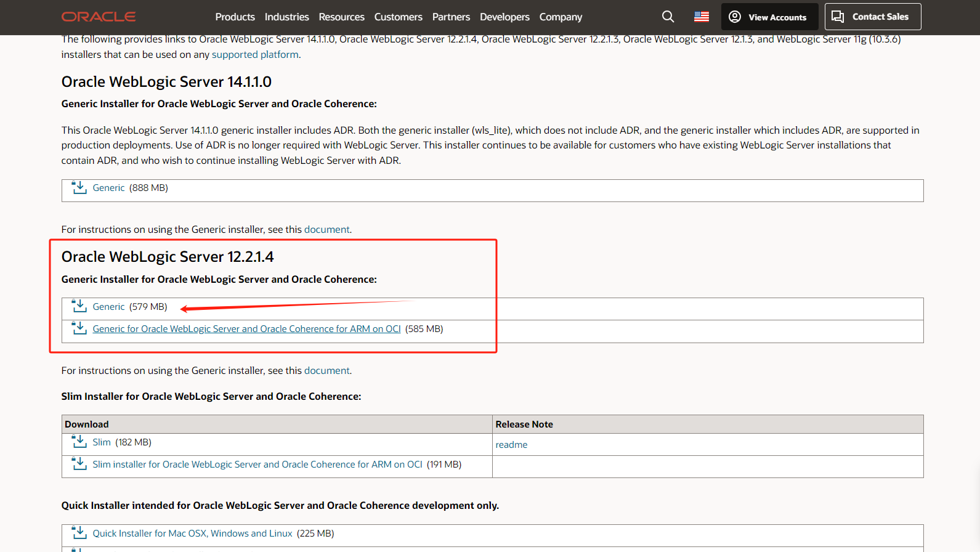Open the site search magnifier
The image size is (980, 552).
pyautogui.click(x=668, y=17)
